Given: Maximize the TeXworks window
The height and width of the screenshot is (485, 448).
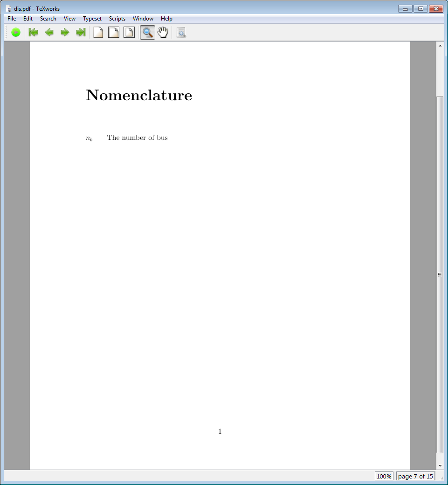Looking at the screenshot, I should 420,9.
